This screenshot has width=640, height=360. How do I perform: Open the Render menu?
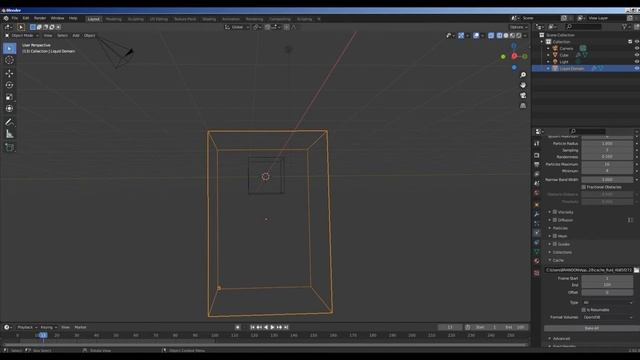(40, 18)
